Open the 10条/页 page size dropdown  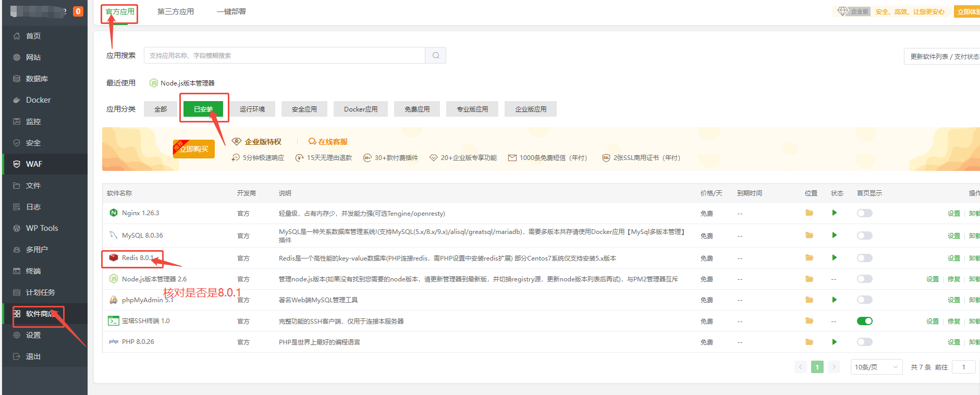[876, 367]
